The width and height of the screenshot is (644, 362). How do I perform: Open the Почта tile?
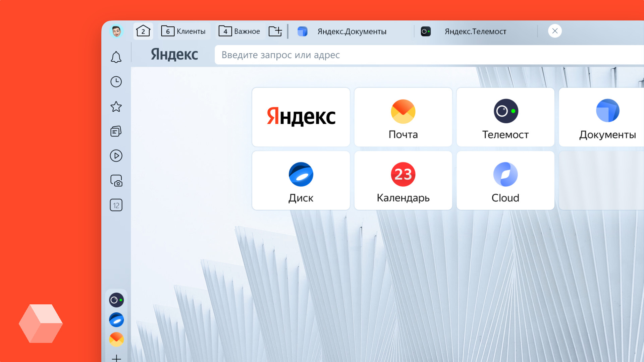[x=403, y=117]
